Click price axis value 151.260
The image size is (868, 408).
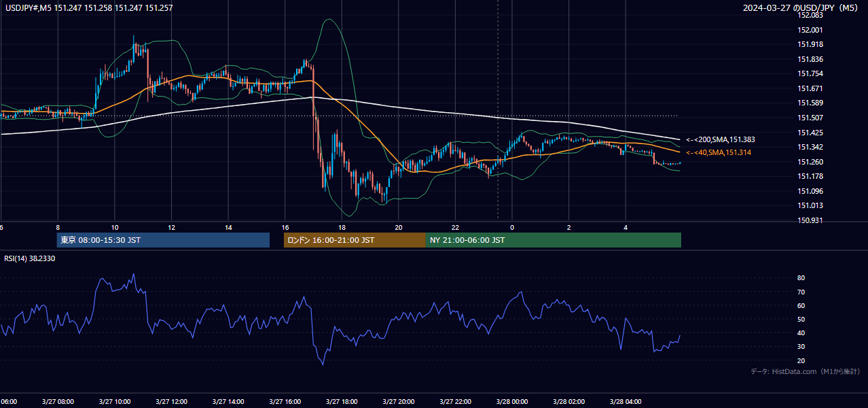pos(810,162)
